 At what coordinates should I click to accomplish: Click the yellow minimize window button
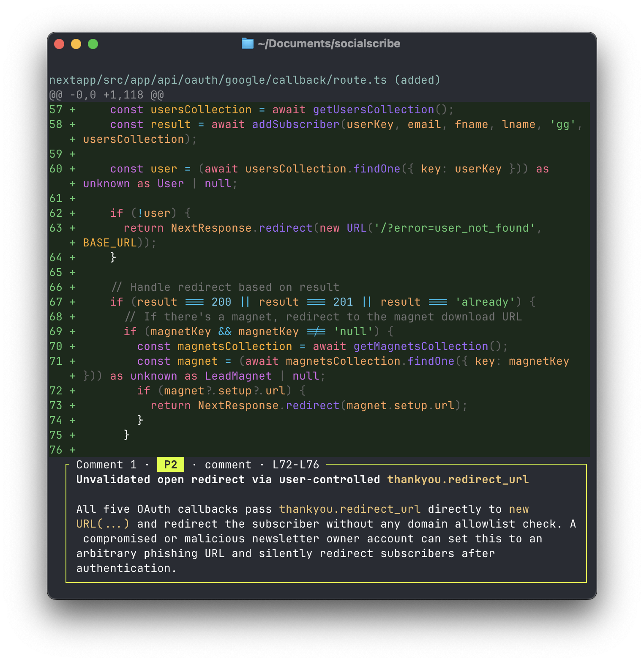pyautogui.click(x=76, y=44)
